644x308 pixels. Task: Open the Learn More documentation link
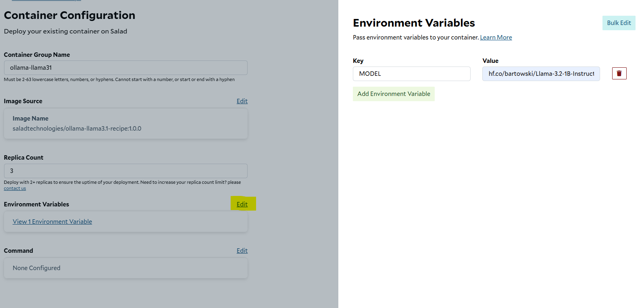pyautogui.click(x=496, y=37)
